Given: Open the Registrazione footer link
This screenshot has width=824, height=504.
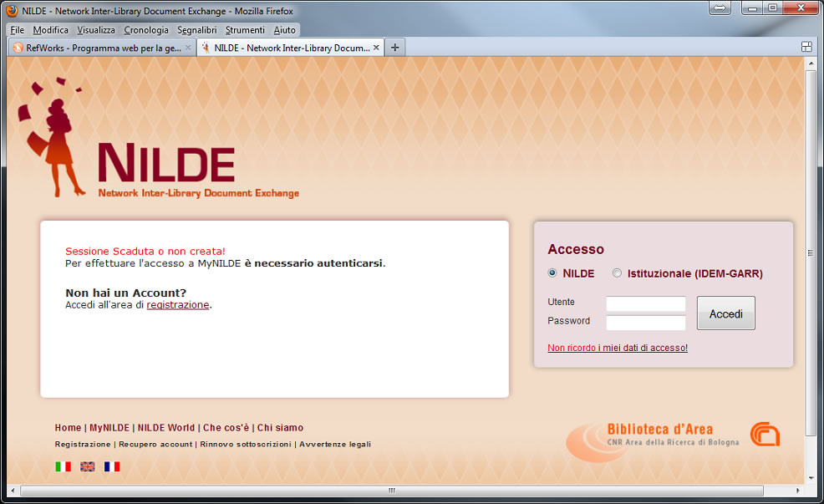Looking at the screenshot, I should point(83,444).
